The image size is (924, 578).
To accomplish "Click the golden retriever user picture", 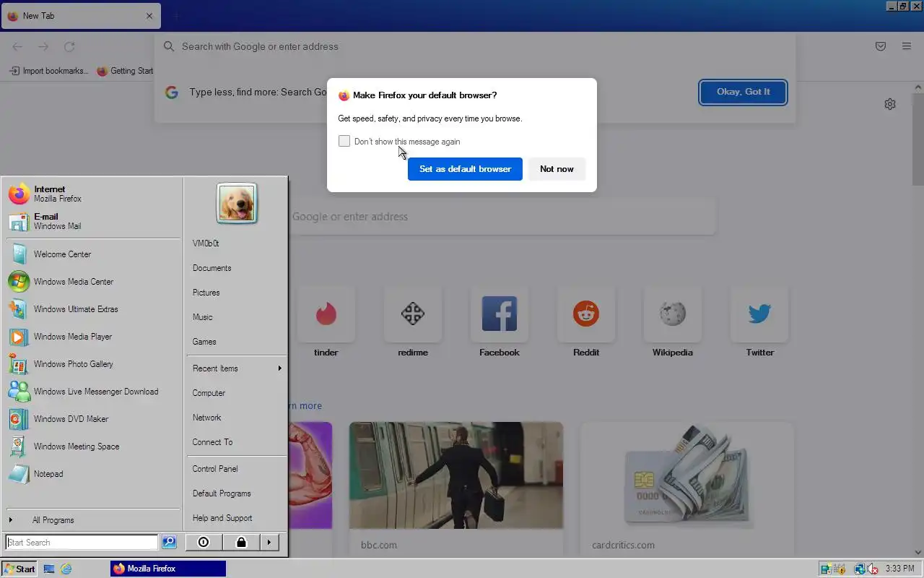I will [x=237, y=203].
